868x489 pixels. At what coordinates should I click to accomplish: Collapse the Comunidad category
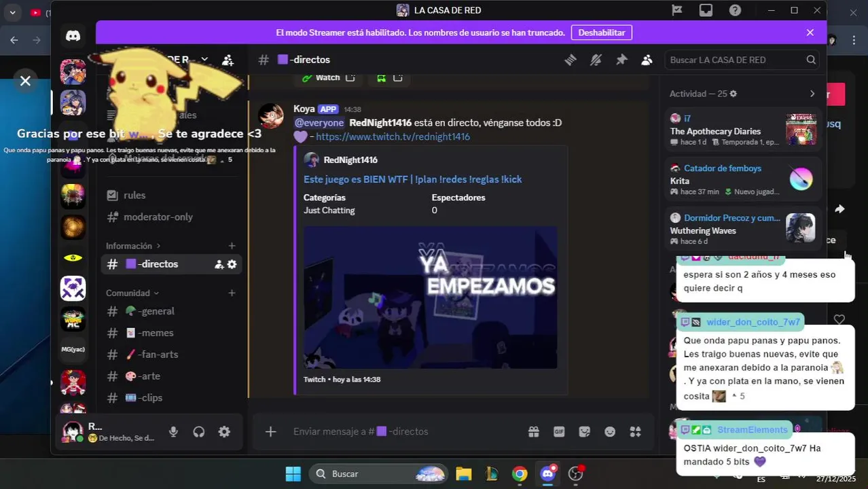click(x=132, y=293)
